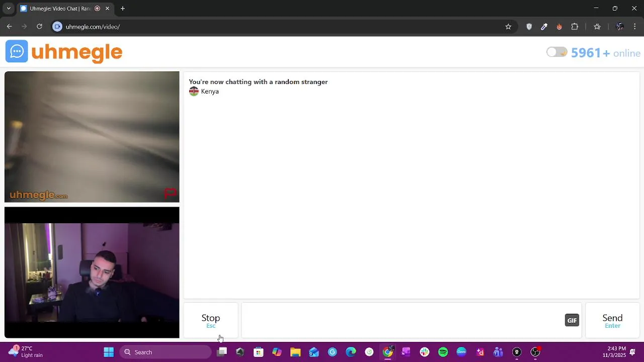Open Spotify from the taskbar
644x362 pixels.
click(x=443, y=352)
